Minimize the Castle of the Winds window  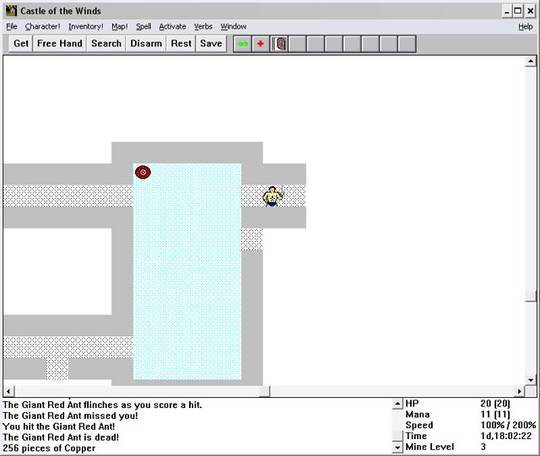pos(507,11)
